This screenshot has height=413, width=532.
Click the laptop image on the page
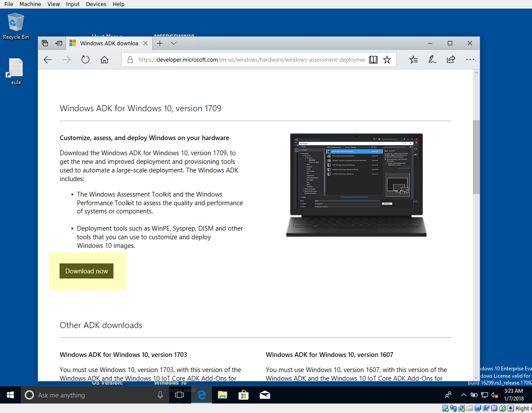coord(356,185)
